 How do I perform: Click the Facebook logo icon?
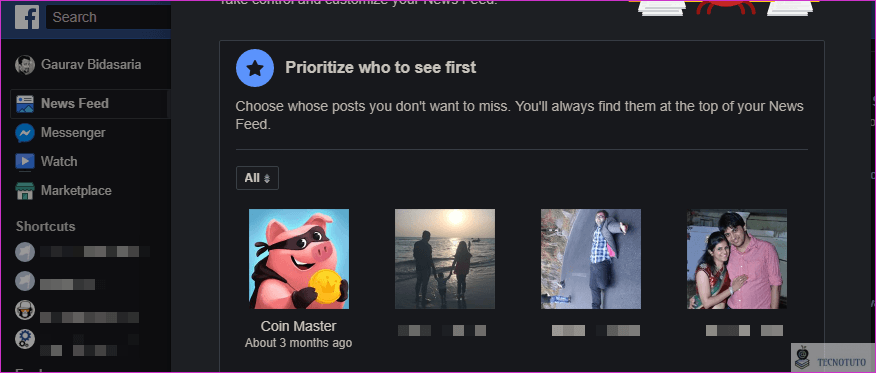[27, 17]
